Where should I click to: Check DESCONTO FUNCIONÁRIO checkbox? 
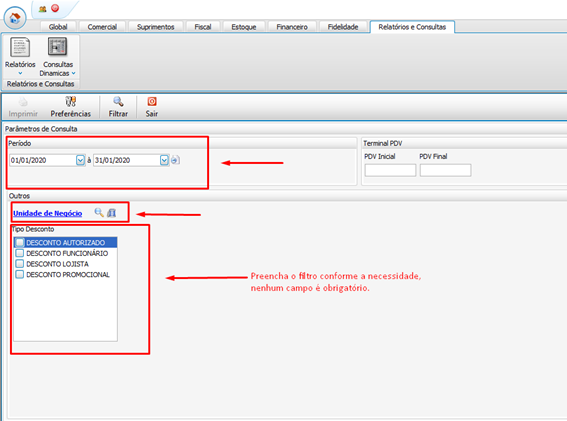pyautogui.click(x=20, y=253)
